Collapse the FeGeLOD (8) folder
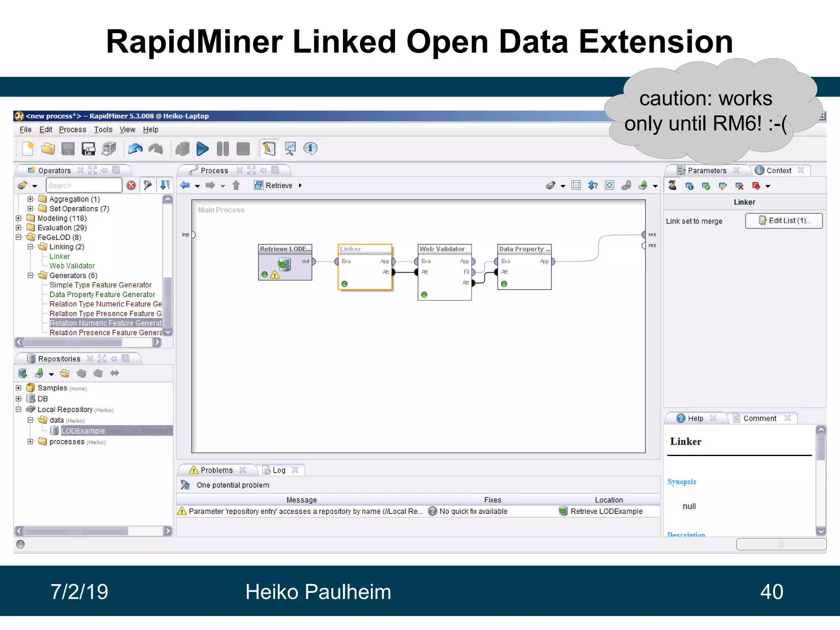 click(x=18, y=237)
